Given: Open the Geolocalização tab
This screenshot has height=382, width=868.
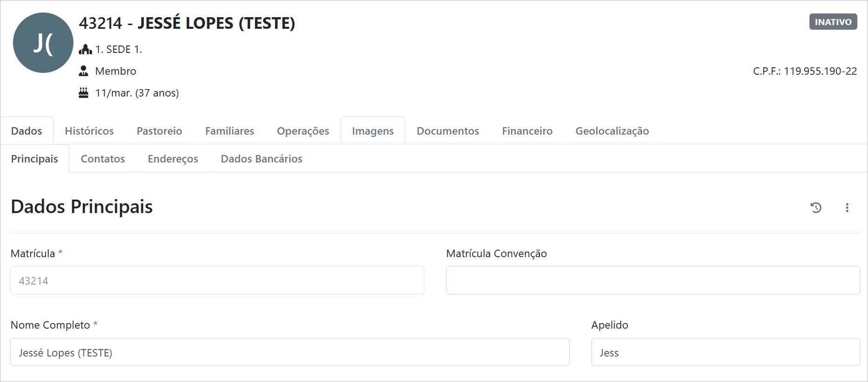Looking at the screenshot, I should tap(612, 131).
